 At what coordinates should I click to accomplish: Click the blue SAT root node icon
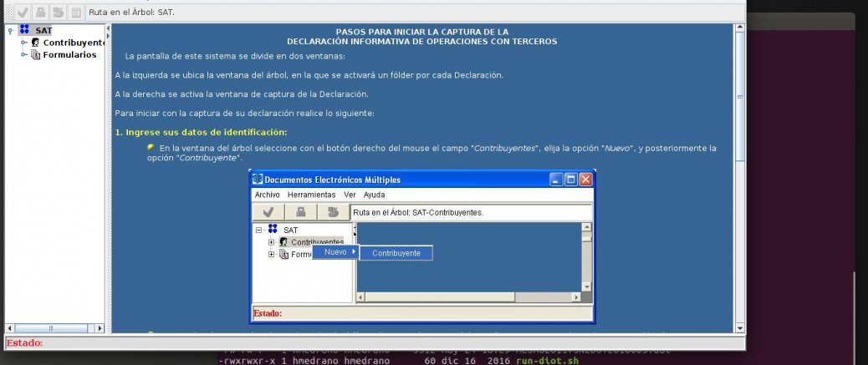tap(24, 29)
